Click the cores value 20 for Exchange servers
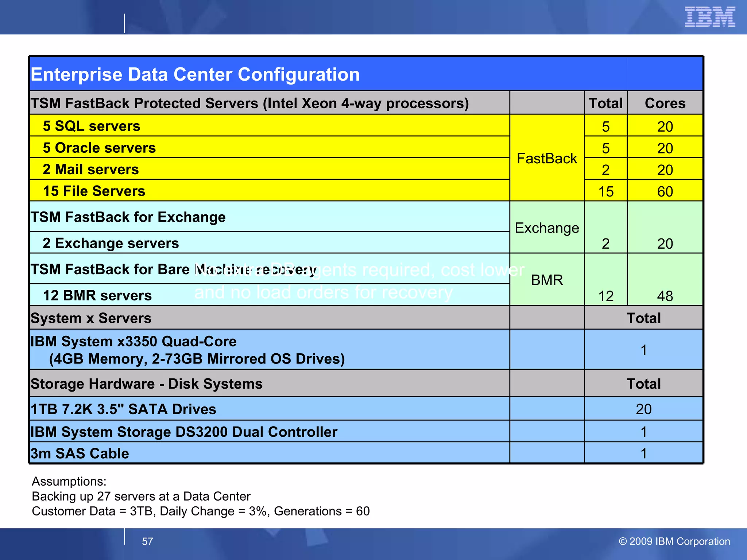Viewport: 747px width, 560px height. coord(665,244)
